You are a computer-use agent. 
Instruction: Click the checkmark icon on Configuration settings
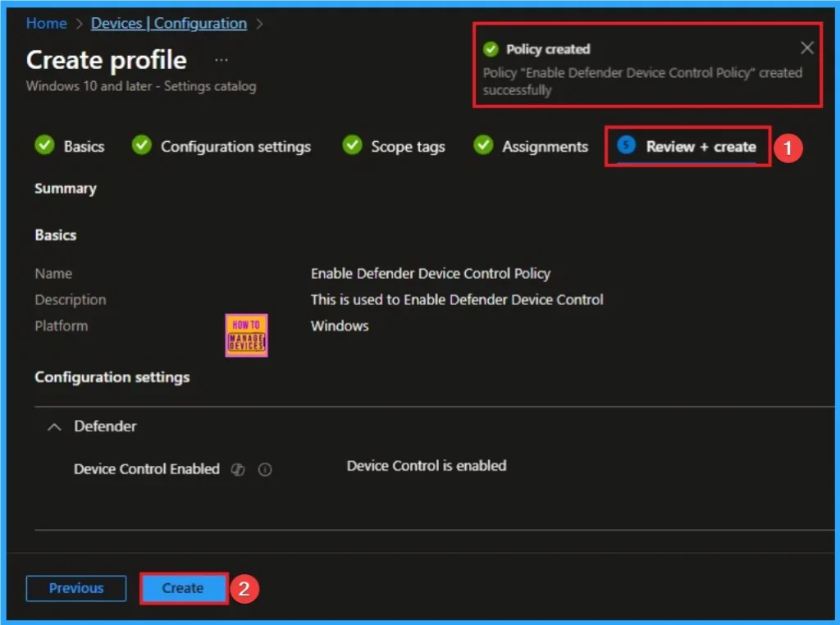click(141, 145)
